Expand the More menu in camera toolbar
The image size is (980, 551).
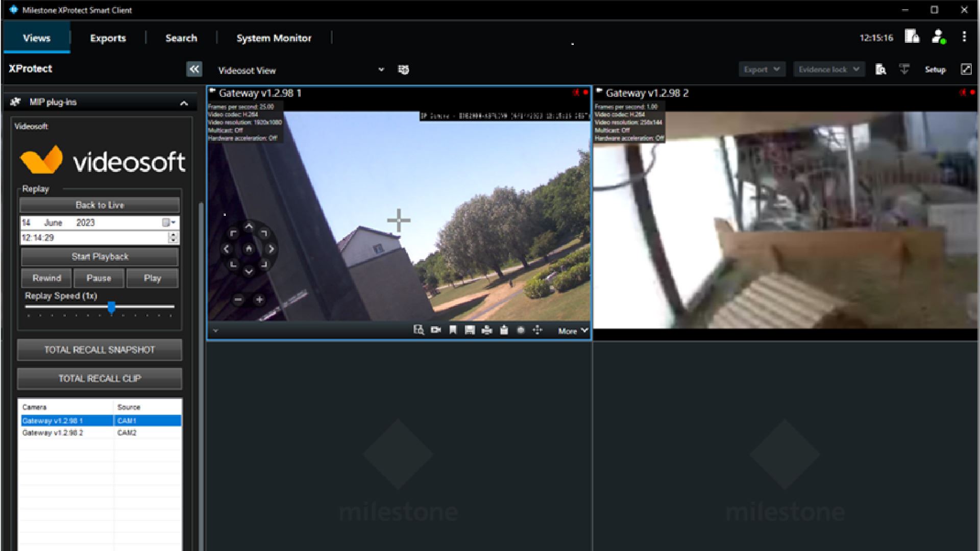(573, 331)
